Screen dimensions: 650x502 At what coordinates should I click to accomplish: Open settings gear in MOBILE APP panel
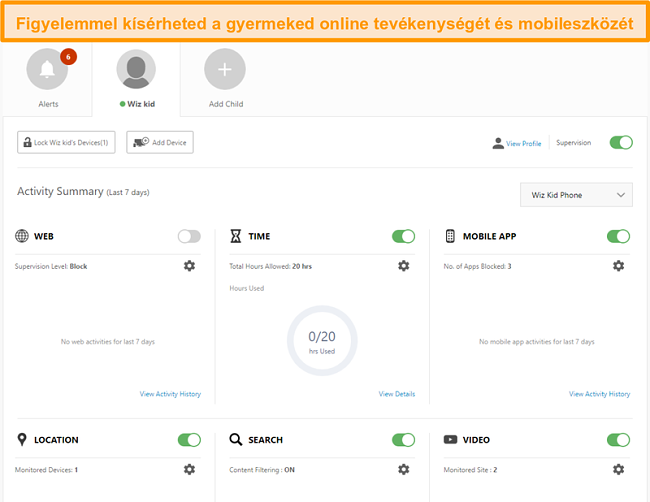[x=618, y=266]
